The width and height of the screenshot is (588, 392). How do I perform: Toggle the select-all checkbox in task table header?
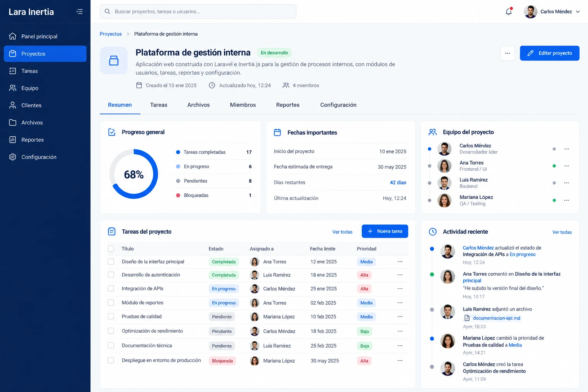111,249
